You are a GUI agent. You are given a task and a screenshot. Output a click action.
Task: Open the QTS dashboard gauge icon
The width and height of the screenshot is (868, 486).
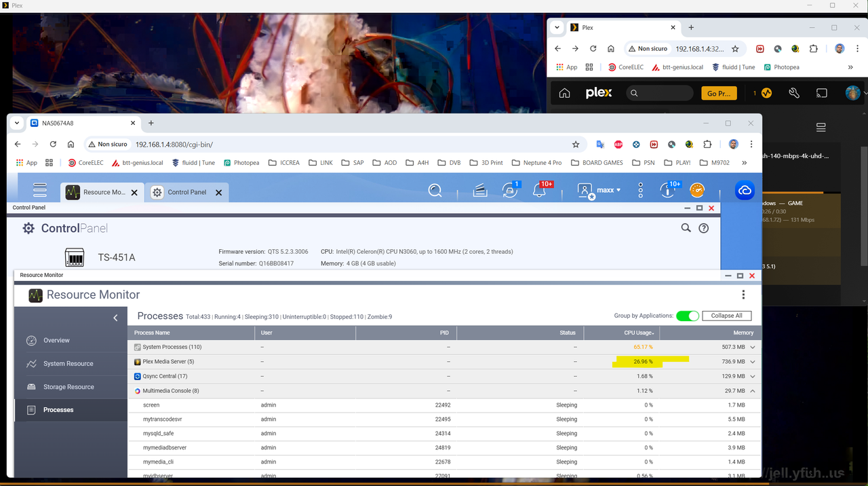point(697,191)
